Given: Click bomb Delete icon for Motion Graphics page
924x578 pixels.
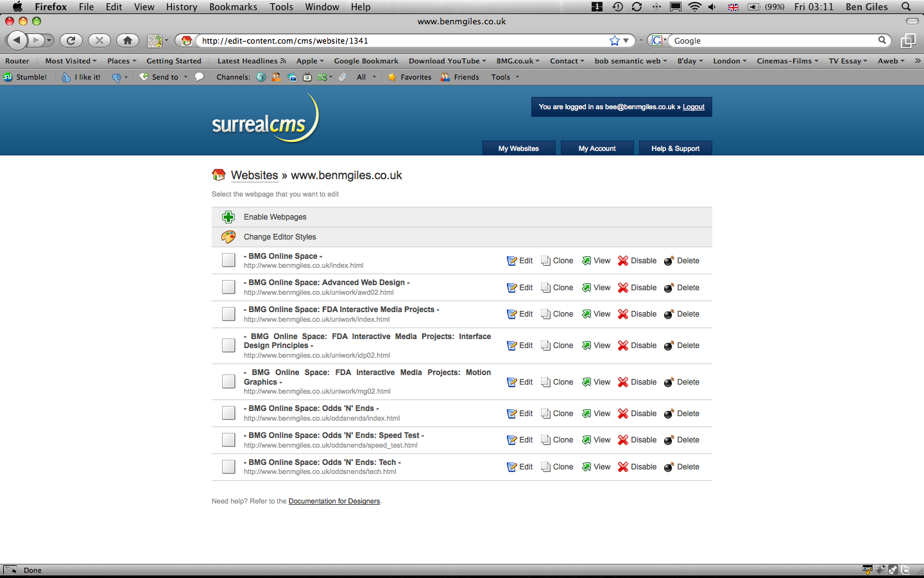Looking at the screenshot, I should click(669, 382).
